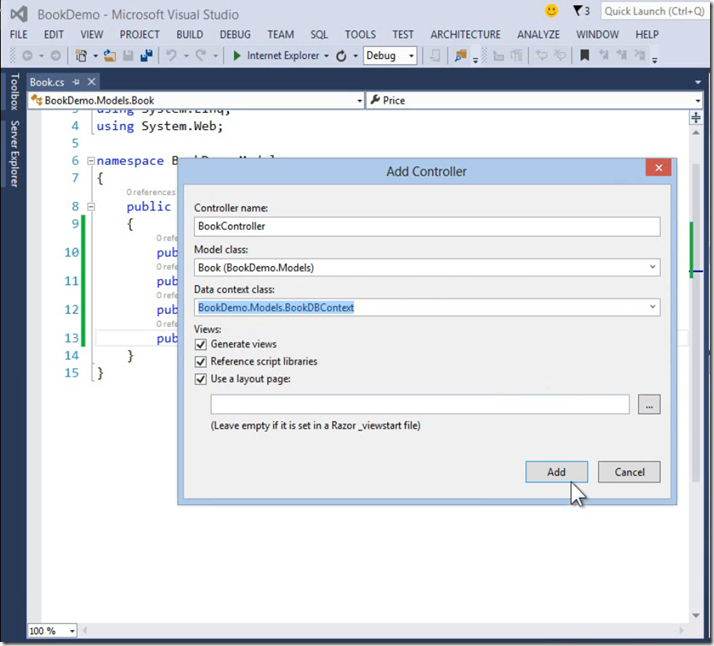Image resolution: width=714 pixels, height=646 pixels.
Task: Open the ANALYZE menu
Action: [538, 35]
